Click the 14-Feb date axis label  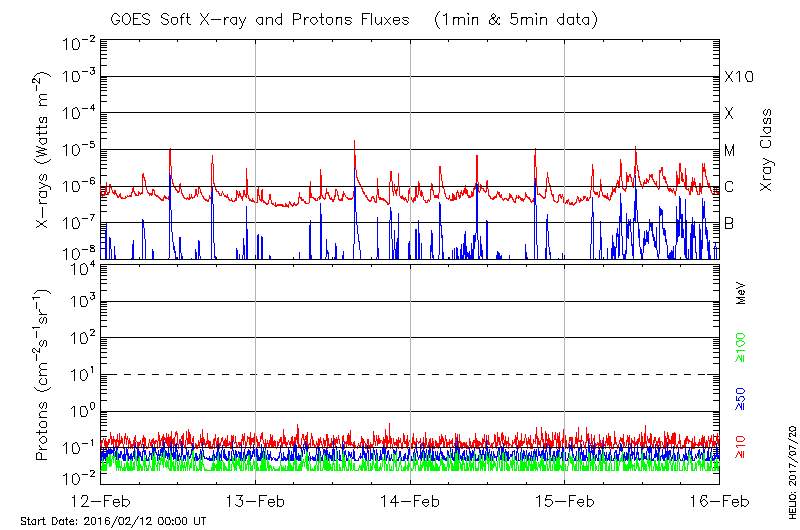411,501
